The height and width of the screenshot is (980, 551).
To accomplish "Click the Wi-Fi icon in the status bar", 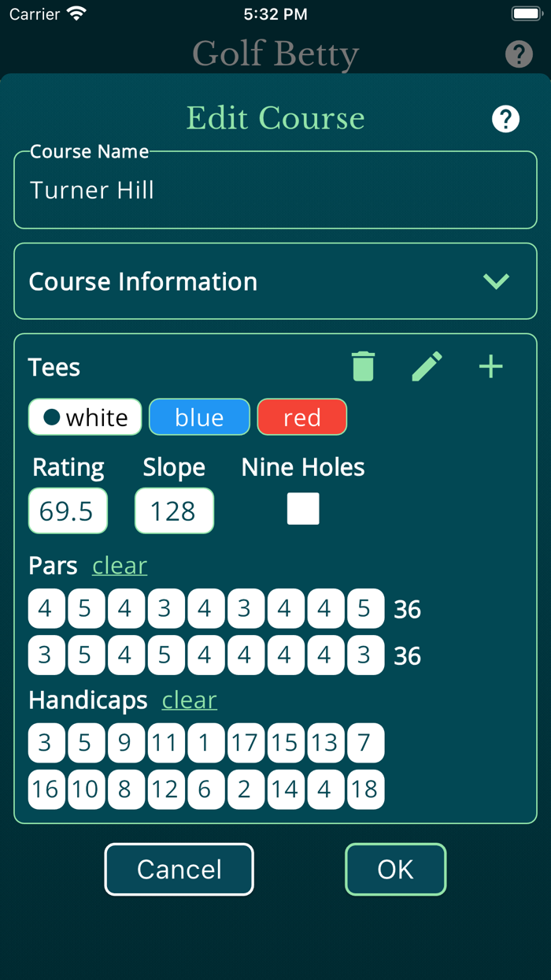I will click(75, 13).
